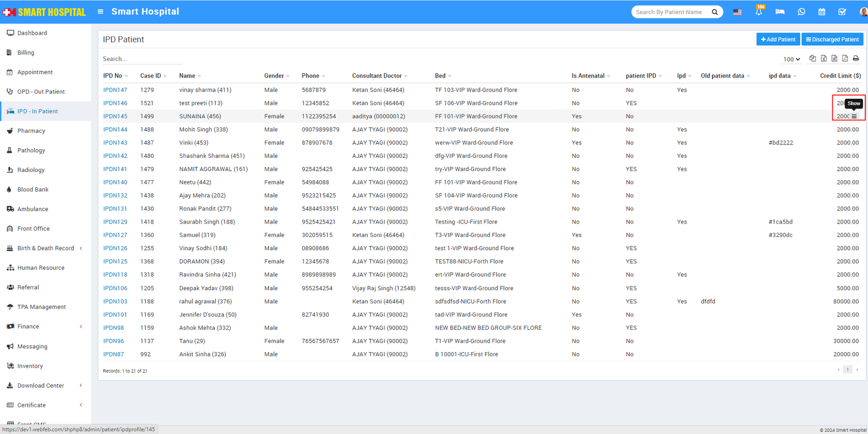The image size is (868, 434).
Task: Toggle the sidebar with the hamburger menu icon
Action: pyautogui.click(x=100, y=11)
